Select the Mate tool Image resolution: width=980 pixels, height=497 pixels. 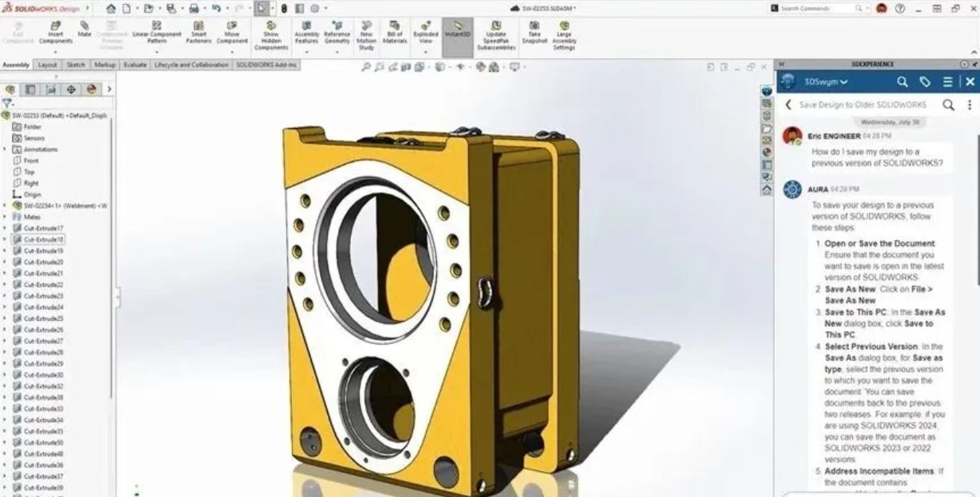pyautogui.click(x=84, y=29)
